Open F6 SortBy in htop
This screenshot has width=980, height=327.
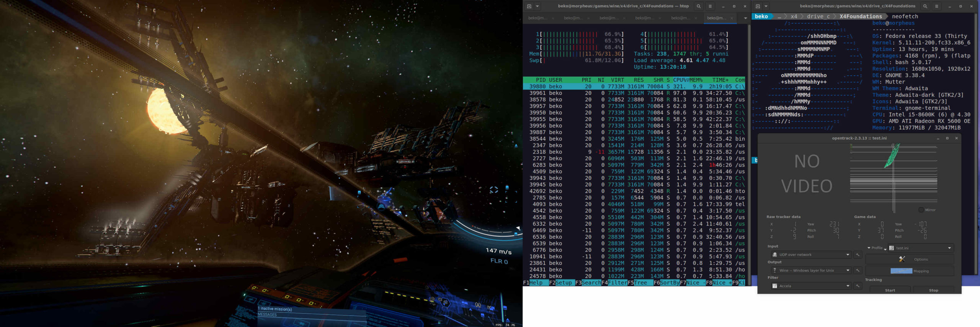(666, 283)
